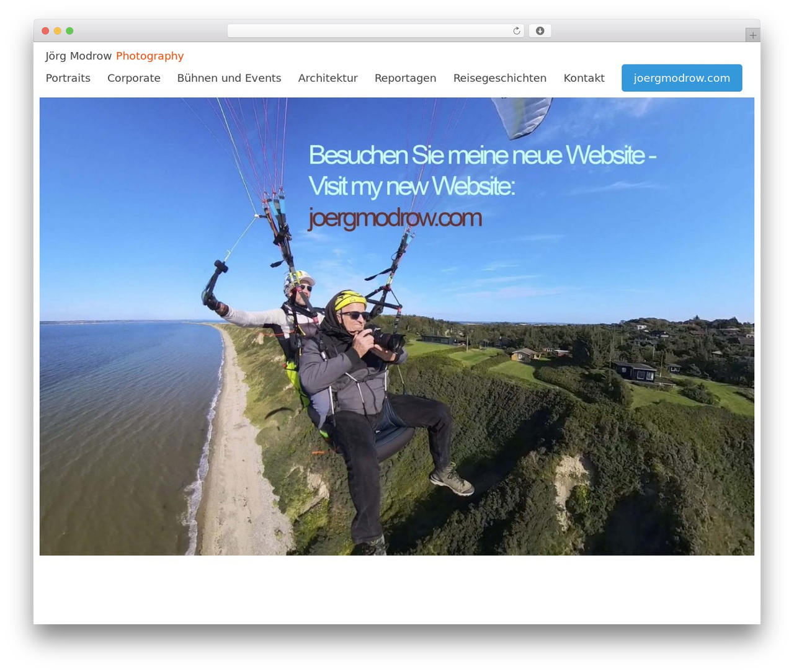Viewport: 794px width, 672px height.
Task: Open the Kontakt page
Action: pyautogui.click(x=584, y=78)
